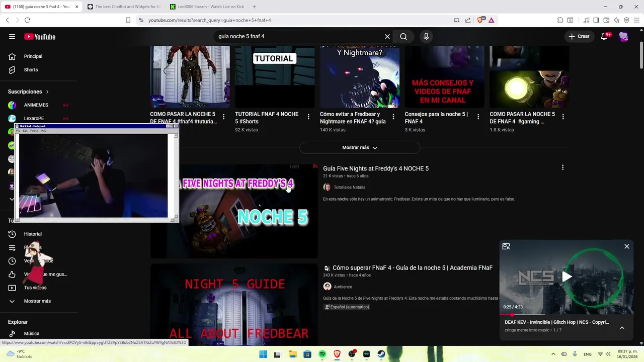Open Historial in the sidebar

tap(33, 234)
